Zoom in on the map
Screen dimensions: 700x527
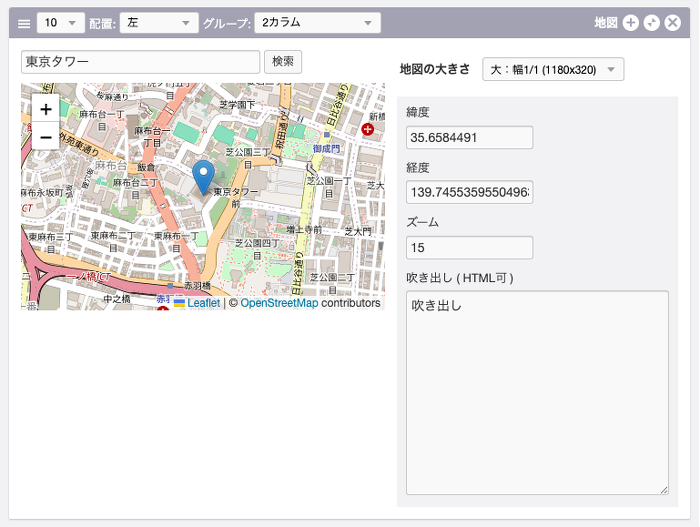pyautogui.click(x=46, y=109)
